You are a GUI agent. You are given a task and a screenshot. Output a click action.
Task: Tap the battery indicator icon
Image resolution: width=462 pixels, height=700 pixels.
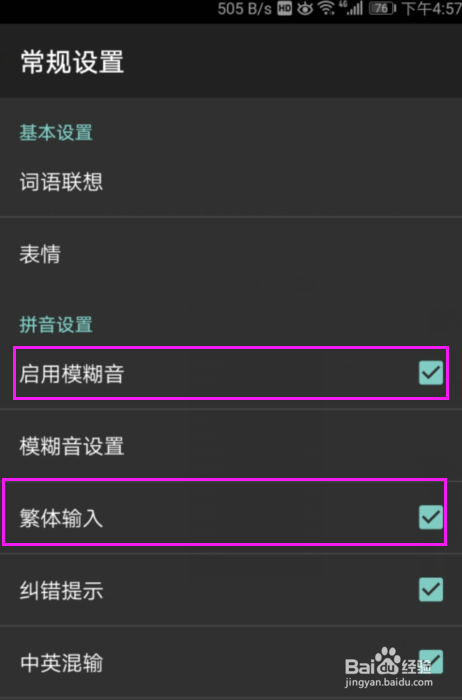[383, 8]
